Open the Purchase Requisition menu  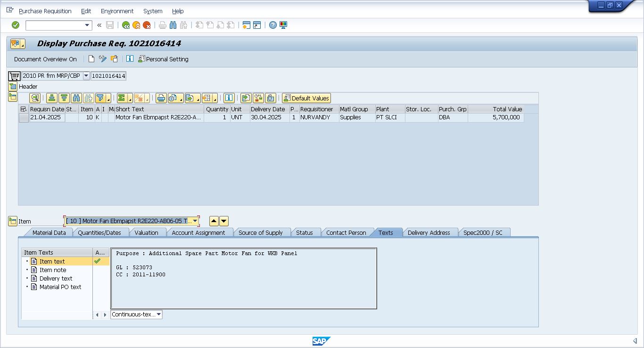tap(45, 11)
